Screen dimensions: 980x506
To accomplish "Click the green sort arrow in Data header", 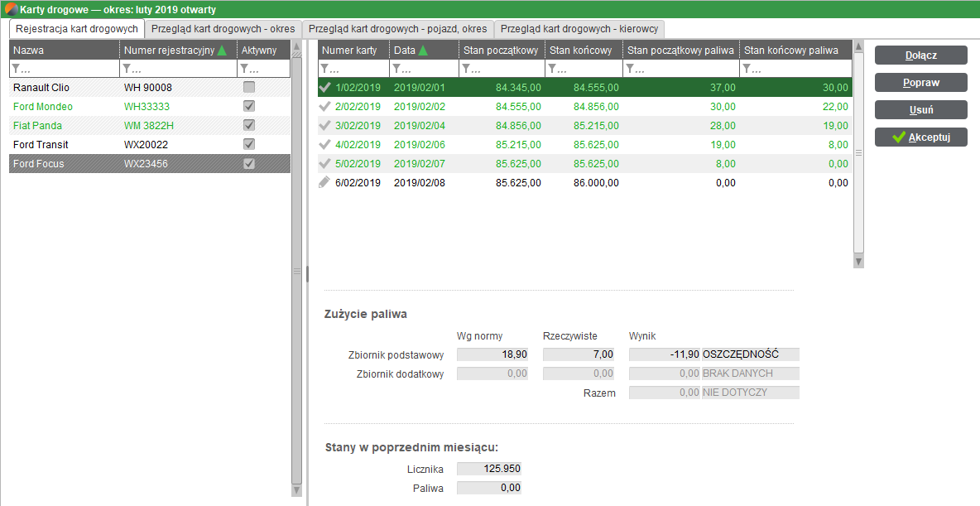I will 423,51.
